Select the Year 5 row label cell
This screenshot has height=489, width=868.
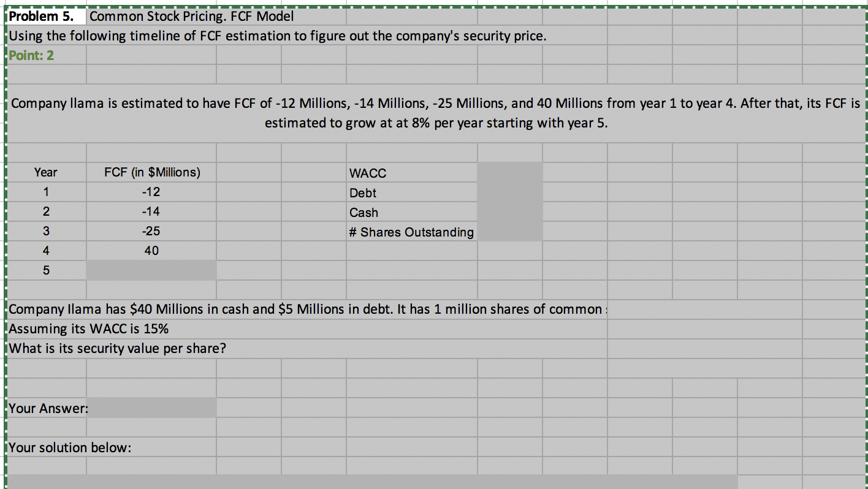point(45,270)
